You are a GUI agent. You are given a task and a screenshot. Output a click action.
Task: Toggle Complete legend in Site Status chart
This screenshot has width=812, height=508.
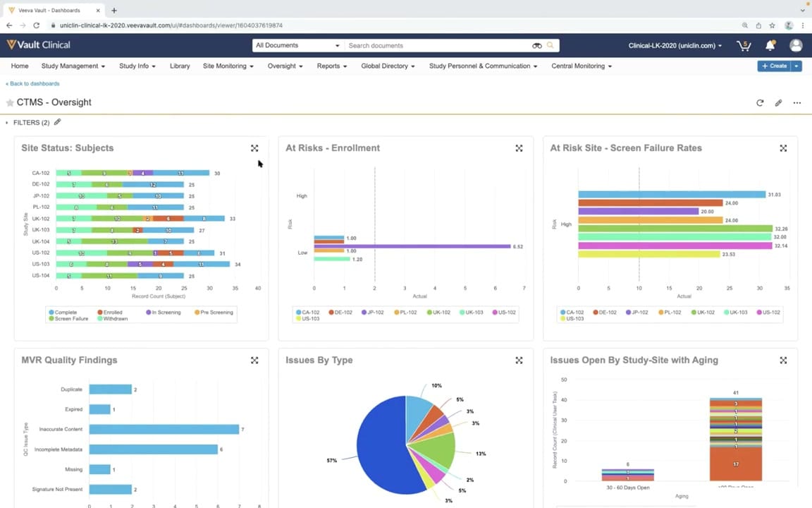63,313
